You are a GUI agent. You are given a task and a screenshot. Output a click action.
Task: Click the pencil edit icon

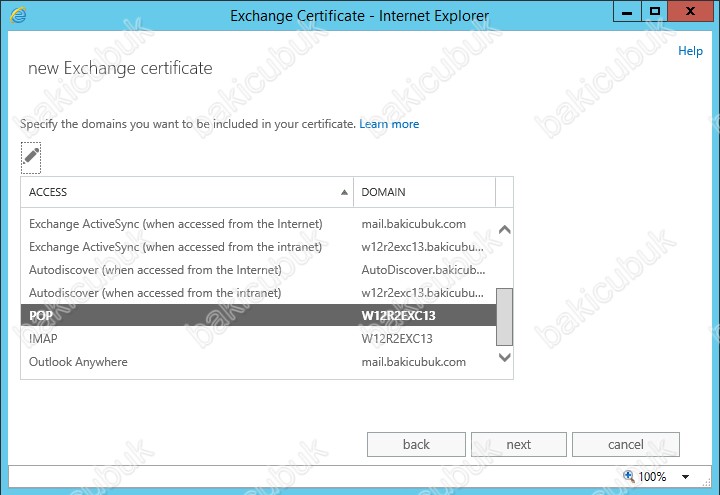click(31, 158)
